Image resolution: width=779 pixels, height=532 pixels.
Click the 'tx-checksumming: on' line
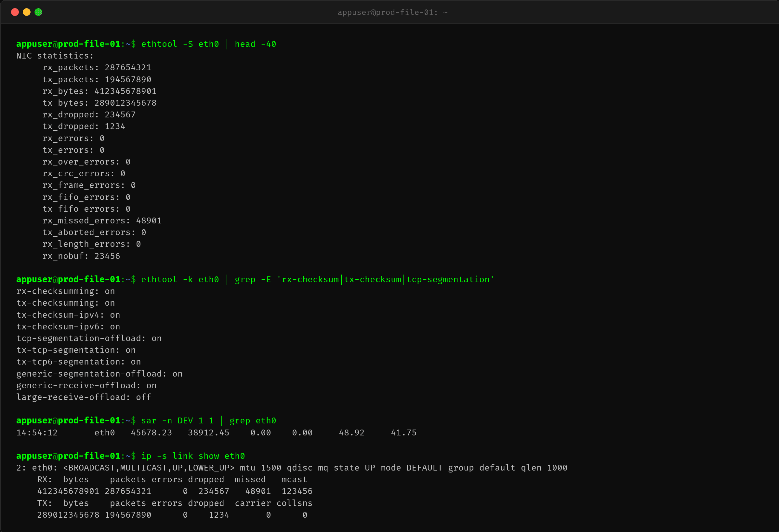click(x=66, y=303)
